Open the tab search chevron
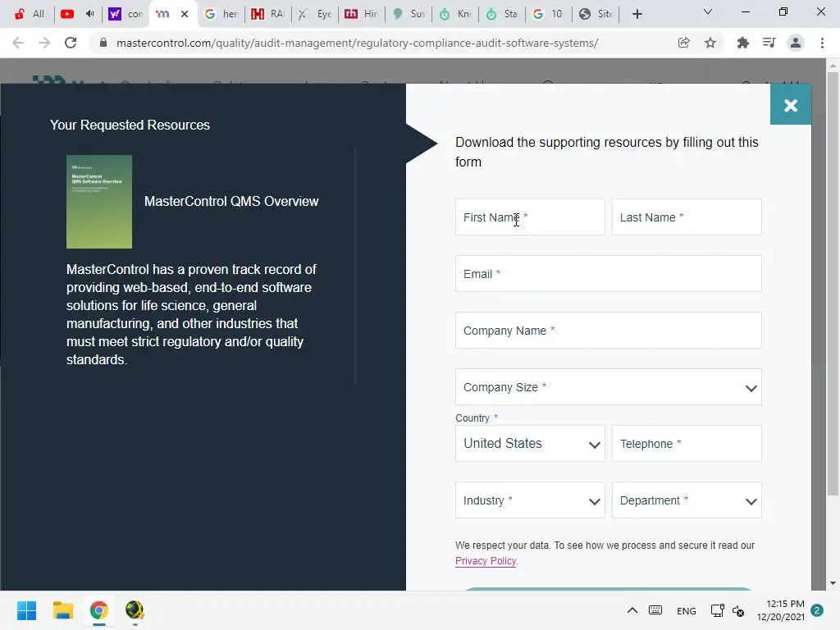The width and height of the screenshot is (840, 630). pos(708,11)
